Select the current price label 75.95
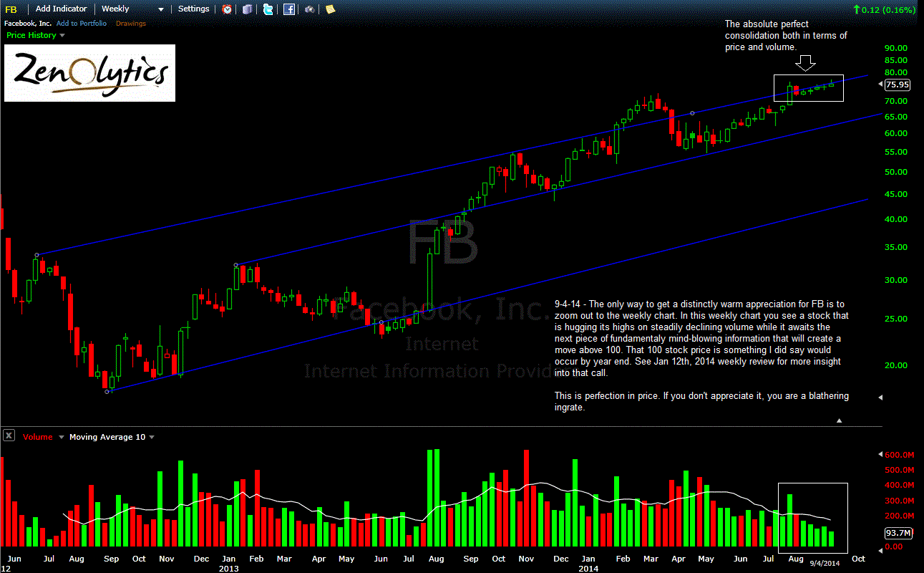The width and height of the screenshot is (924, 573). tap(898, 85)
